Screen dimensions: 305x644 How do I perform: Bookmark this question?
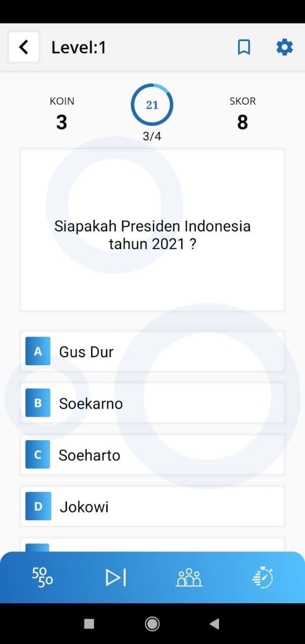[x=244, y=47]
